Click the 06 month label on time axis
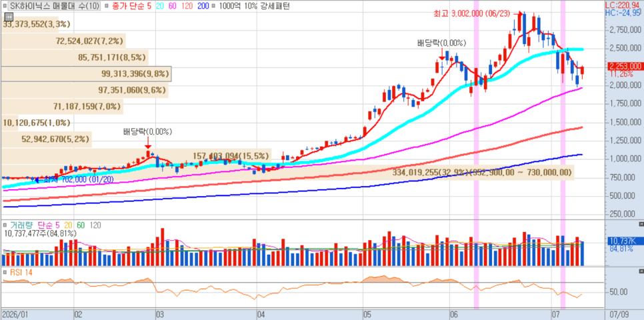The width and height of the screenshot is (644, 320). [x=454, y=314]
